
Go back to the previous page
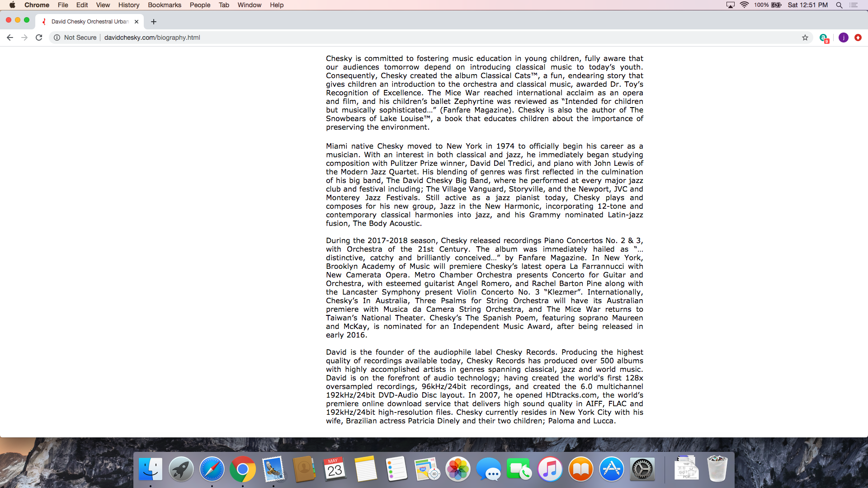[10, 38]
